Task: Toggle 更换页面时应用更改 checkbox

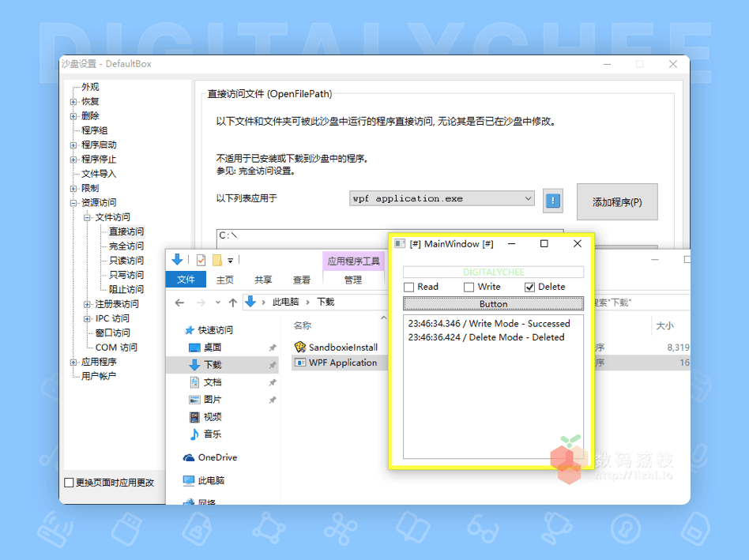Action: coord(69,483)
